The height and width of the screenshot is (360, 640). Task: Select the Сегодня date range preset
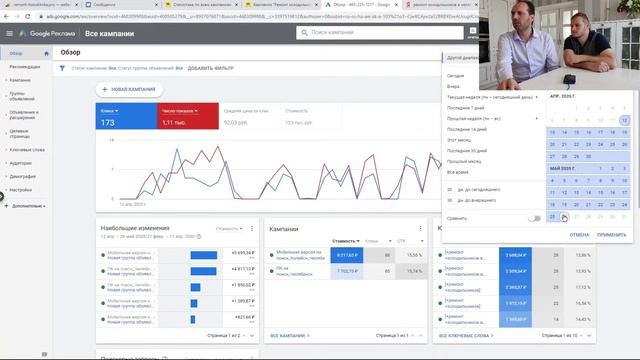coord(456,76)
